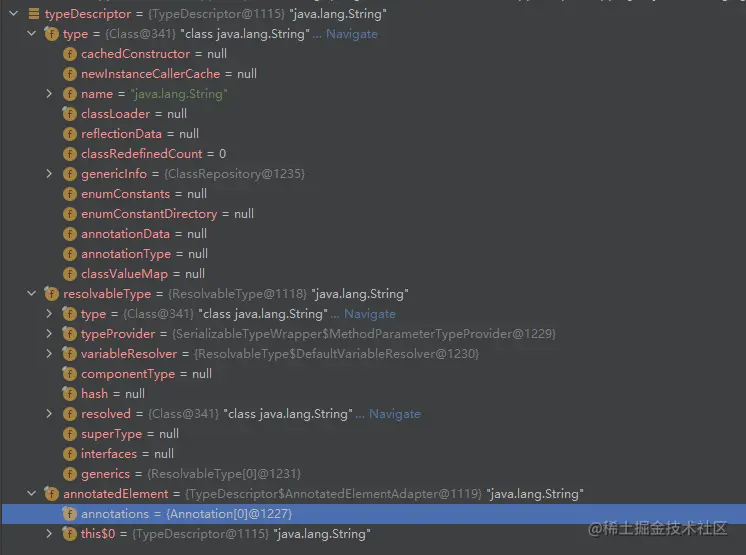Select the classValueMap = null row
This screenshot has height=555, width=746.
[373, 273]
